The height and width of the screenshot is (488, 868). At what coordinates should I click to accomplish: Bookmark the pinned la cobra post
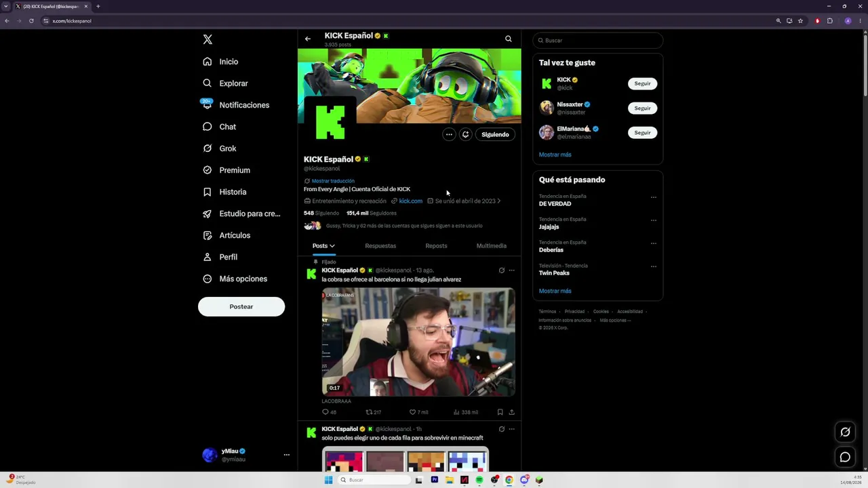(500, 412)
